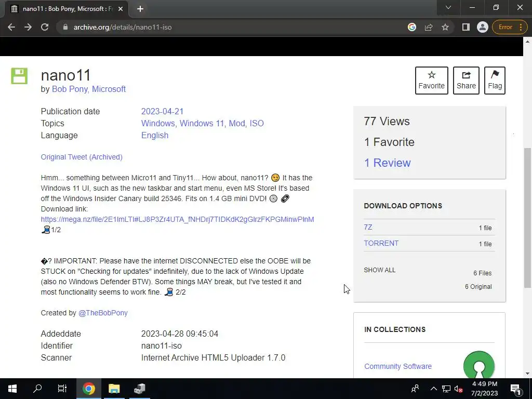Click the green Community Software collection logo
This screenshot has height=399, width=532.
click(478, 365)
